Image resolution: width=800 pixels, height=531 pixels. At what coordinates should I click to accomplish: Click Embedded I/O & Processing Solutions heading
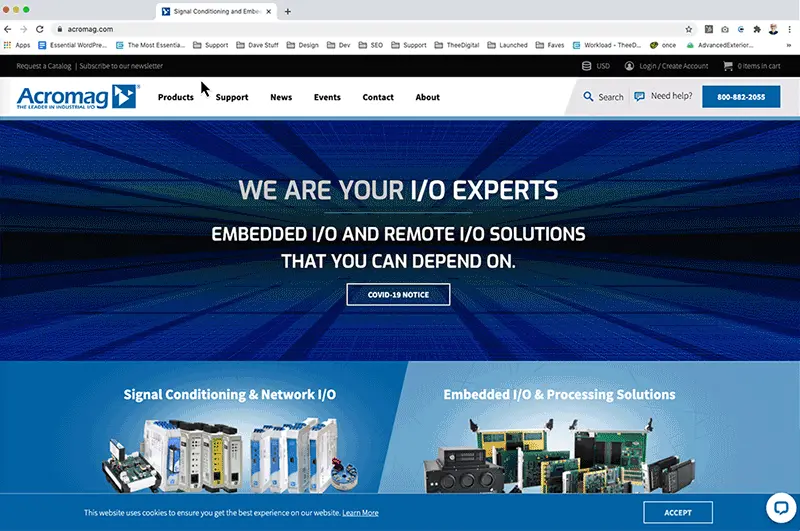coord(559,394)
